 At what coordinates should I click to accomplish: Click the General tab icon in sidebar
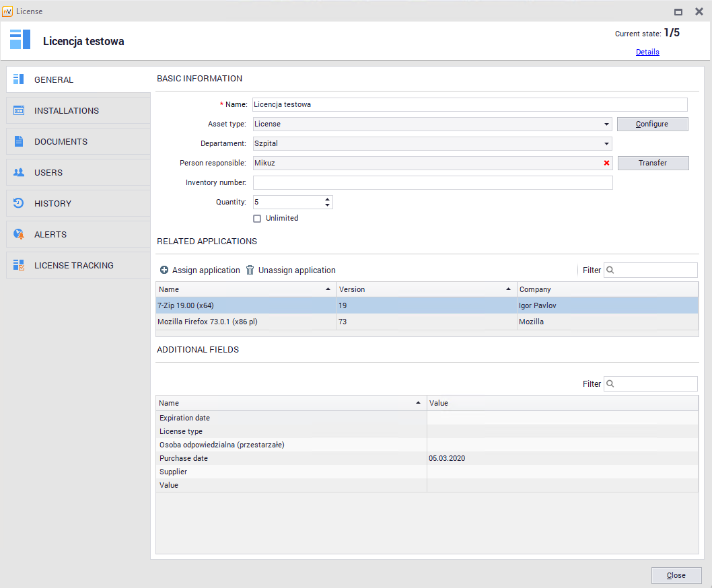(x=19, y=79)
